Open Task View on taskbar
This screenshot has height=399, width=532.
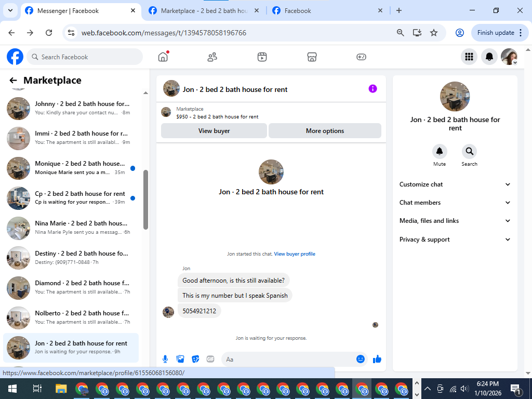pyautogui.click(x=37, y=389)
